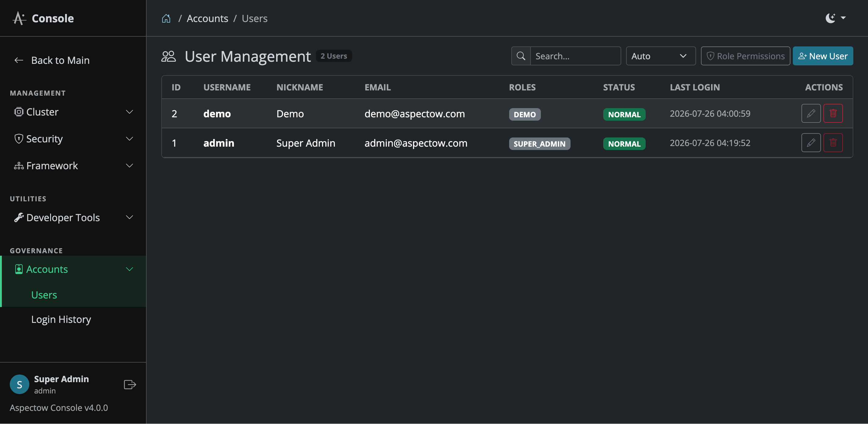The width and height of the screenshot is (868, 424).
Task: Click the ROLES column header
Action: click(522, 87)
